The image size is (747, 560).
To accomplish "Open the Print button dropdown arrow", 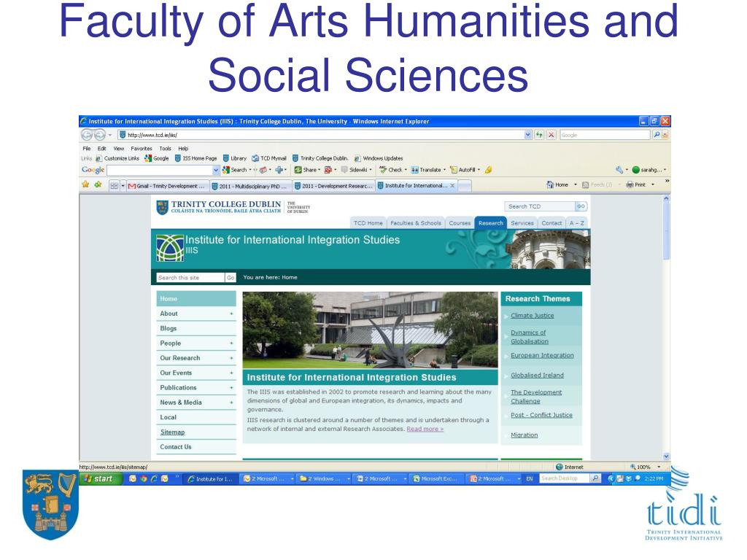I will click(653, 184).
